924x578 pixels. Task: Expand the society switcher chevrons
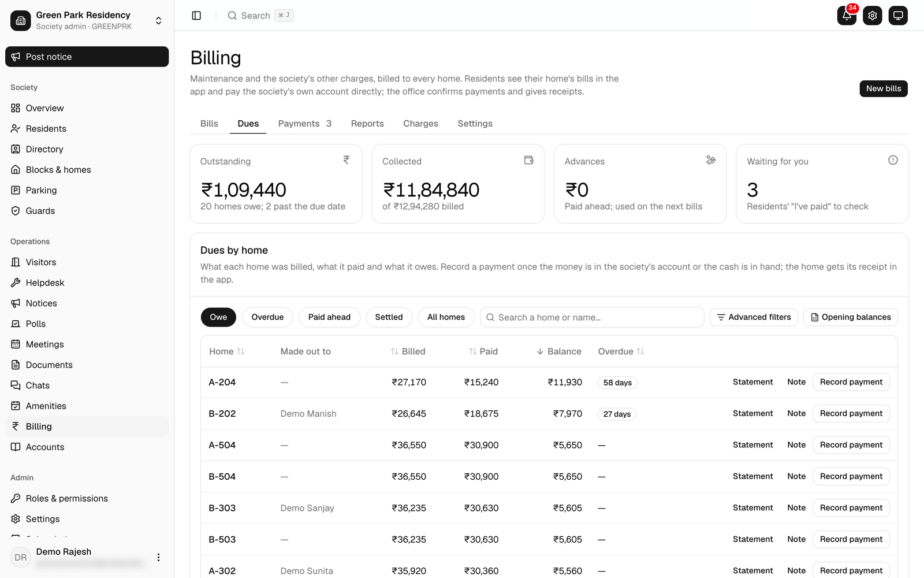(158, 21)
